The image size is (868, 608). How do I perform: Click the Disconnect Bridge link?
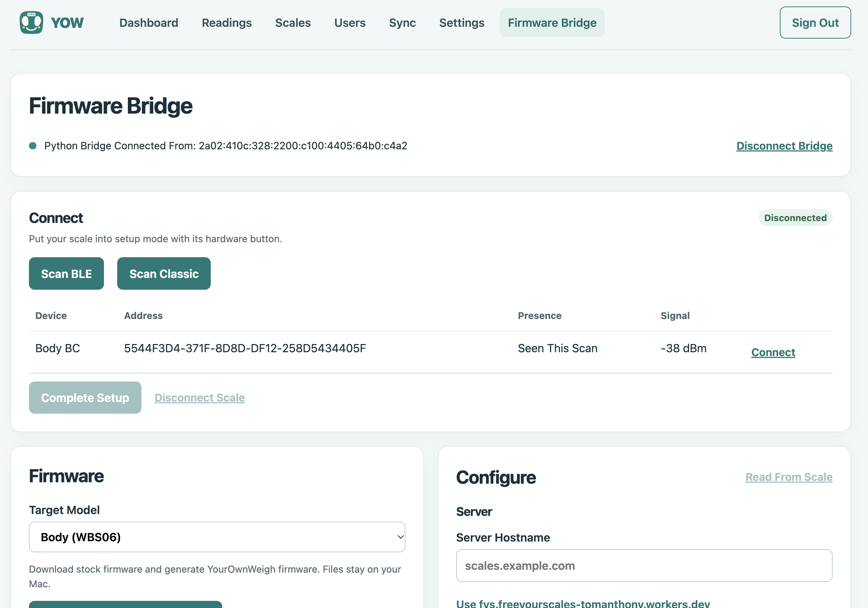[784, 146]
